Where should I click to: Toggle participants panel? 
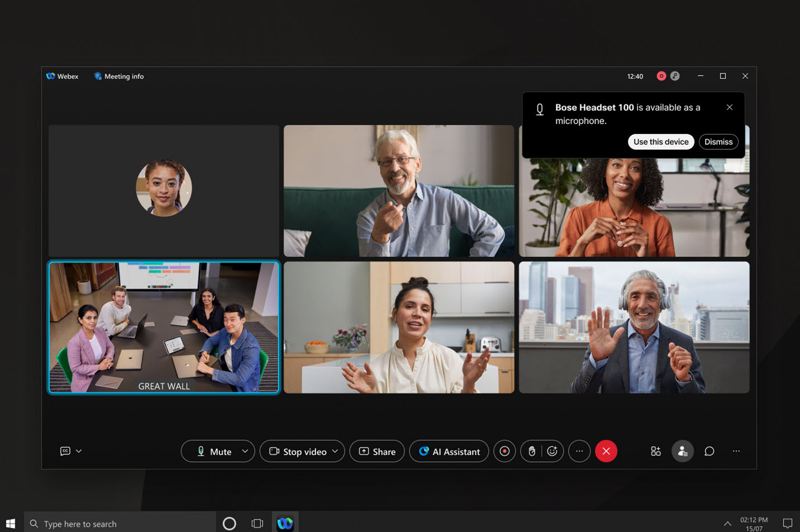tap(683, 451)
